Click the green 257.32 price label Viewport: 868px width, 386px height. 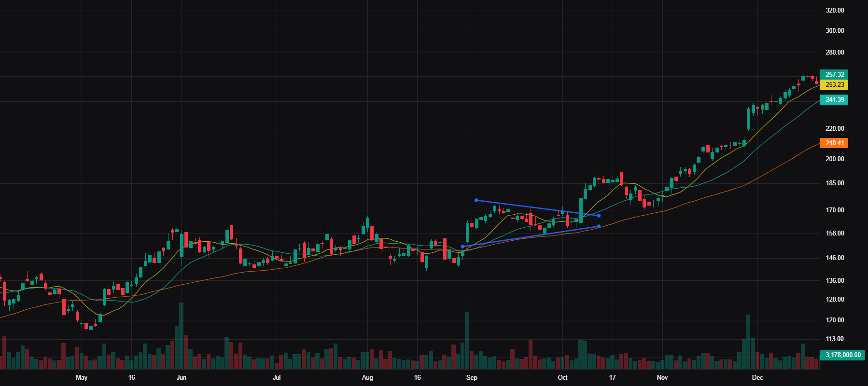834,74
